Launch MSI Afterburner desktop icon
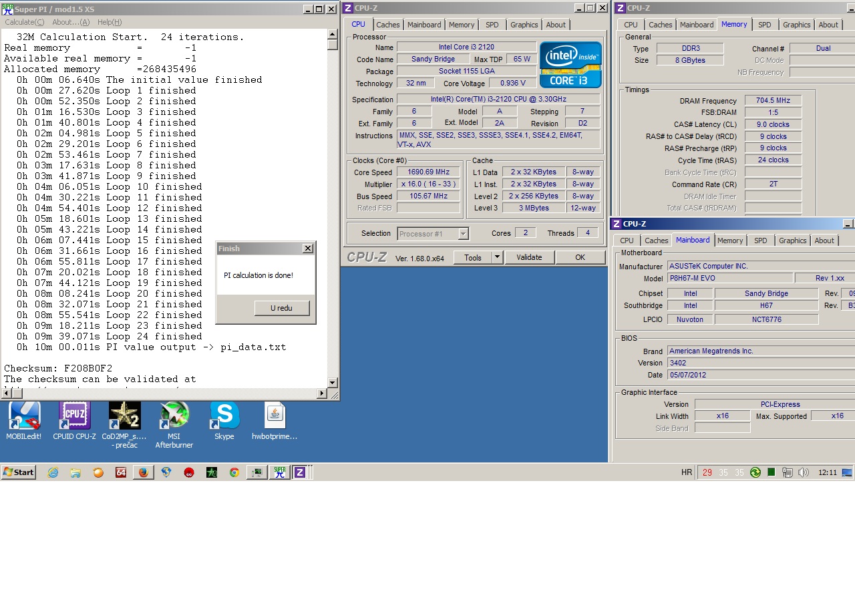 click(174, 424)
